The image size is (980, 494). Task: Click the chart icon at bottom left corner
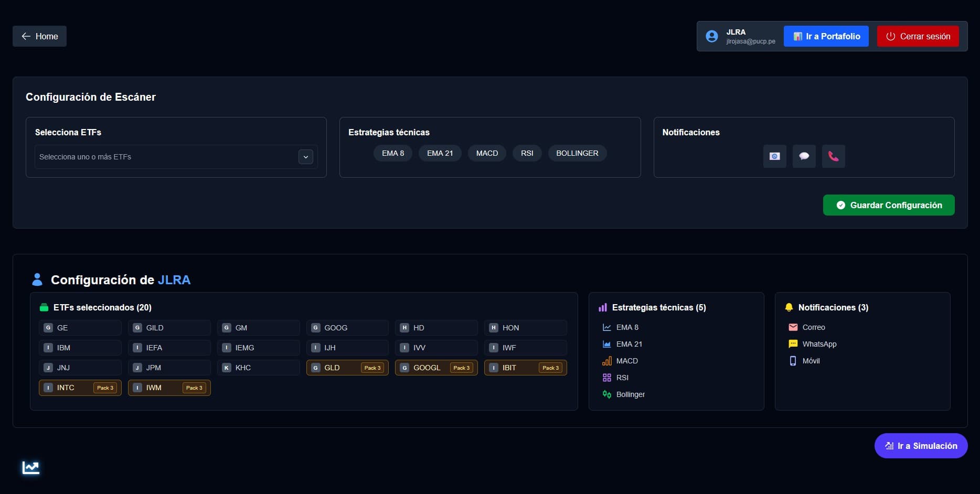30,467
